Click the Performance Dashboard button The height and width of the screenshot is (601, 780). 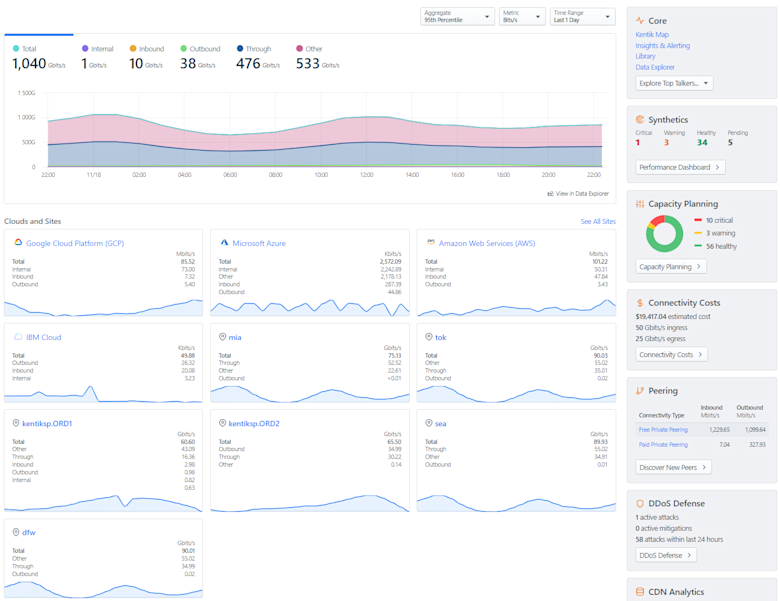pos(680,167)
